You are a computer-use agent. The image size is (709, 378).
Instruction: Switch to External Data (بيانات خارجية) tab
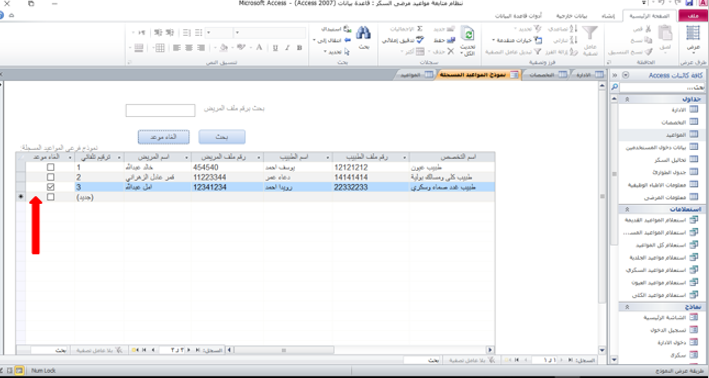[x=572, y=16]
